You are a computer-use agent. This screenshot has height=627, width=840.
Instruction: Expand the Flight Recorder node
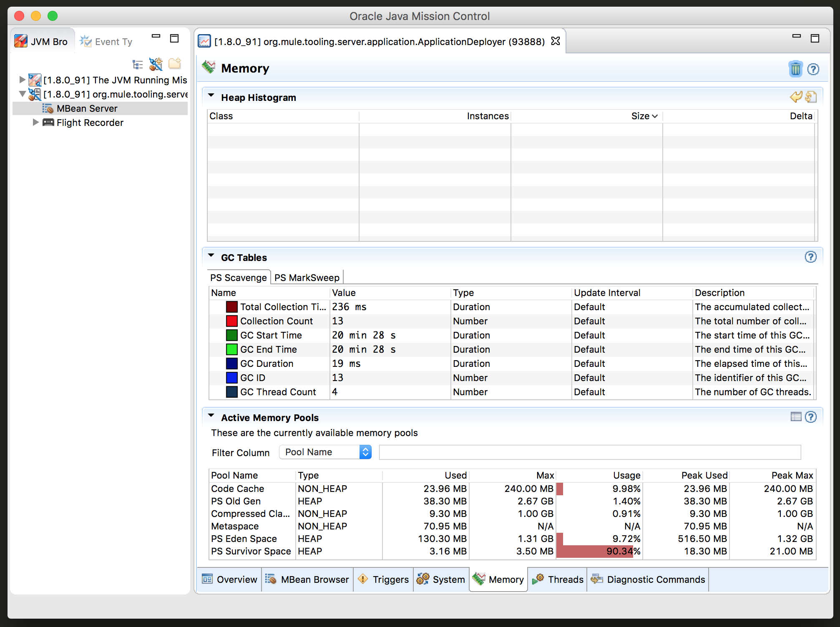coord(36,122)
